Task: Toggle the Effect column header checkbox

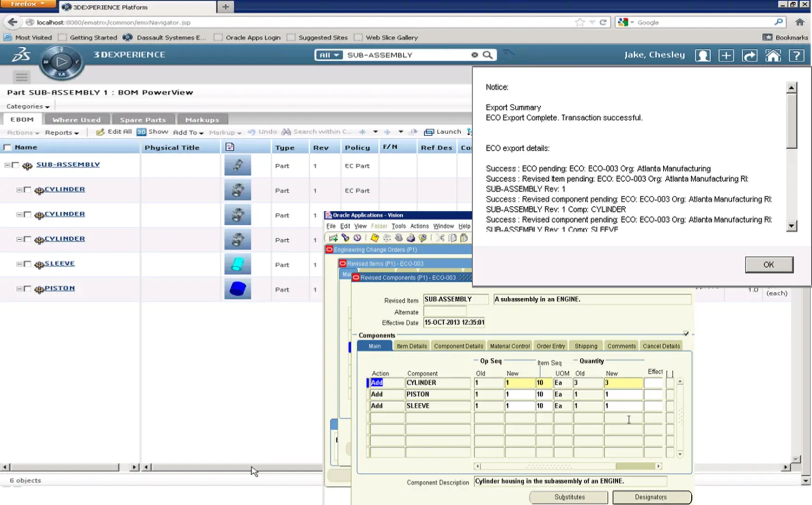Action: pyautogui.click(x=669, y=374)
